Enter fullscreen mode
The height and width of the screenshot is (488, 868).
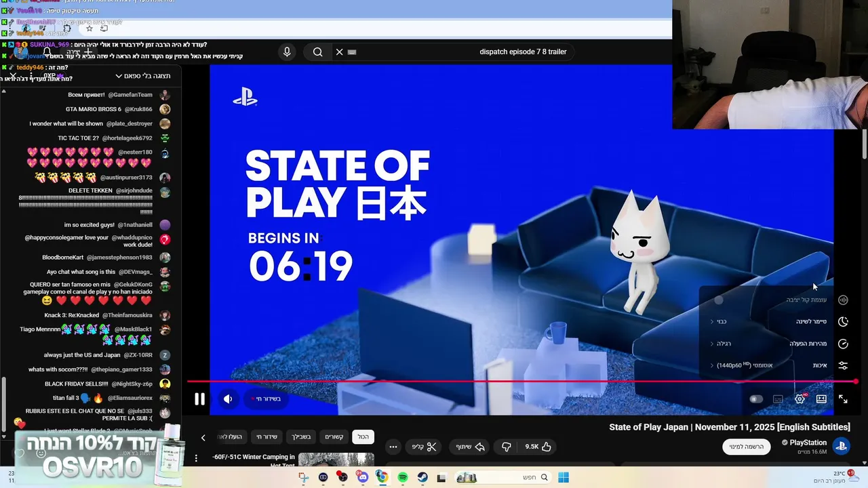843,399
